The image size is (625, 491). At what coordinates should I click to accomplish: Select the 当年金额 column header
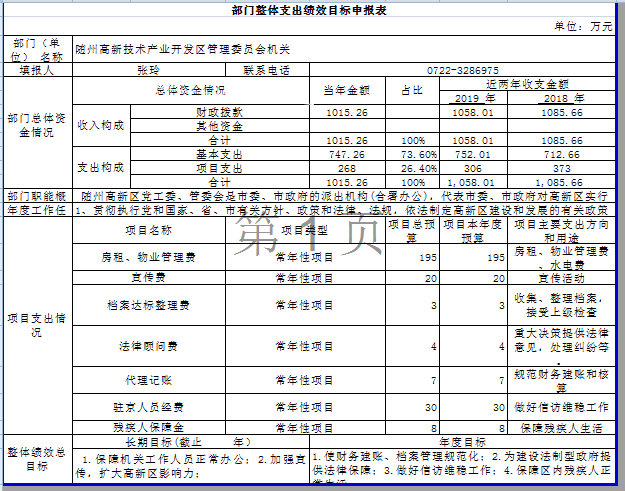point(347,90)
